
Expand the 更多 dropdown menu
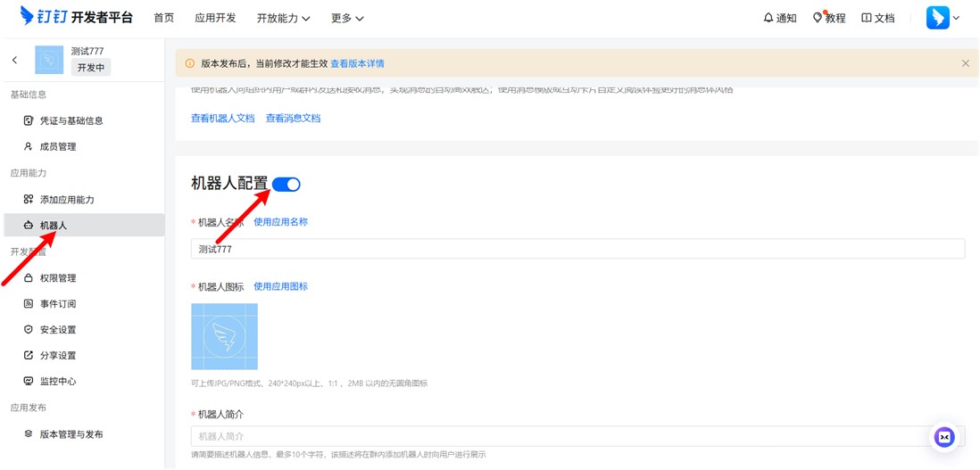point(347,18)
